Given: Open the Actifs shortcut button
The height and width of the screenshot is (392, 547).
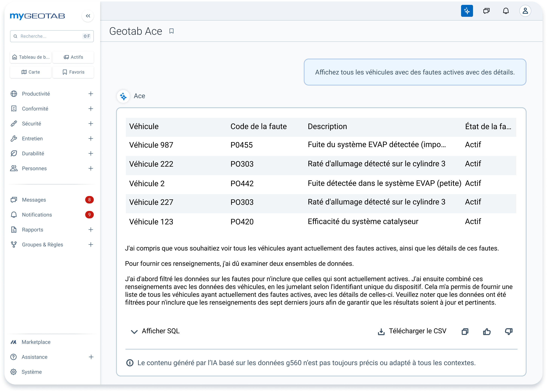Looking at the screenshot, I should (73, 57).
